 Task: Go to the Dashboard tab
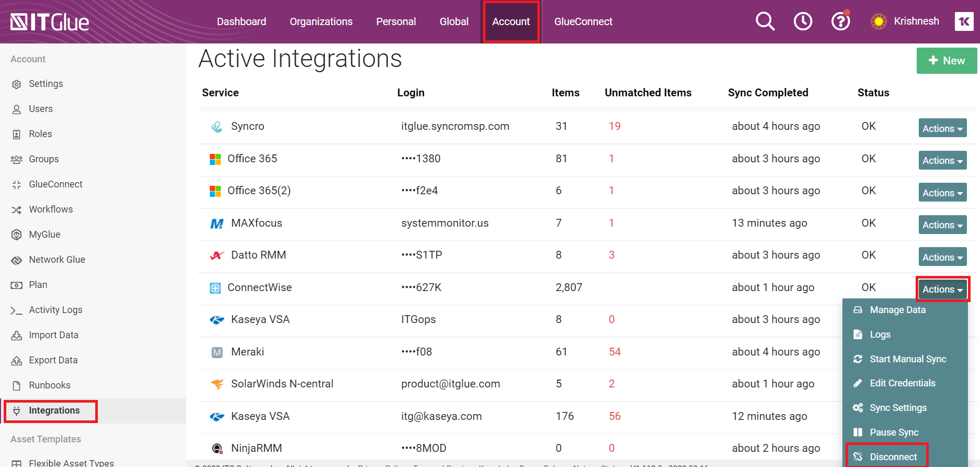coord(241,21)
